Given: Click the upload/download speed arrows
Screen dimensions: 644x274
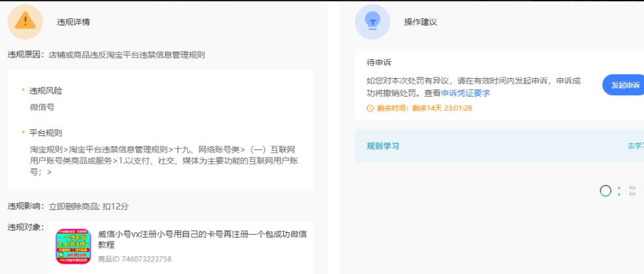Looking at the screenshot, I should click(x=619, y=191).
